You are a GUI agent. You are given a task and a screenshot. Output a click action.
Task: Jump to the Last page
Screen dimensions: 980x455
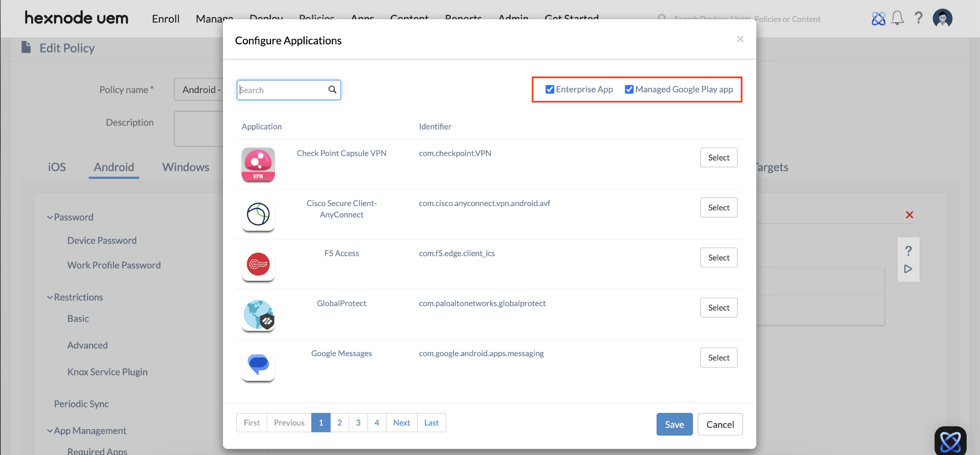[431, 422]
